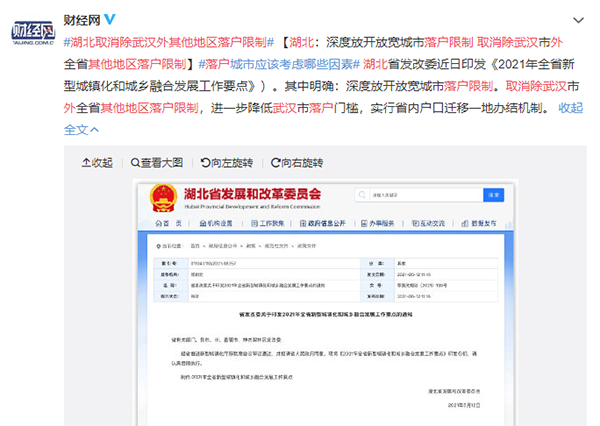Click the blue verified V badge
Viewport: 600px width, 426px height.
(110, 19)
